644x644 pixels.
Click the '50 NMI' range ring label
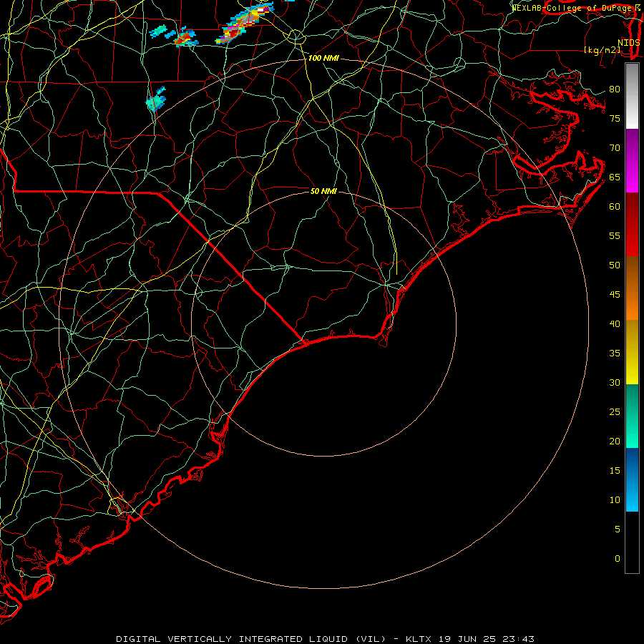click(x=323, y=191)
